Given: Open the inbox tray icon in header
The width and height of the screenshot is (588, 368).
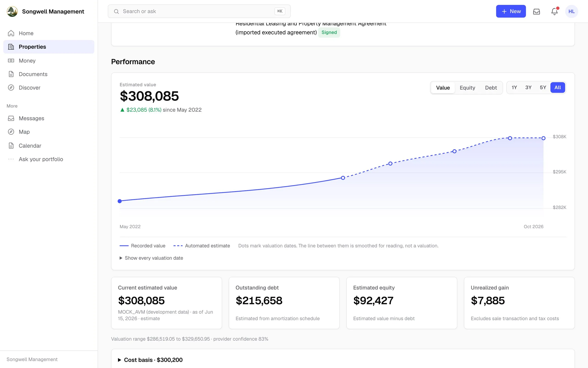Looking at the screenshot, I should click(537, 11).
